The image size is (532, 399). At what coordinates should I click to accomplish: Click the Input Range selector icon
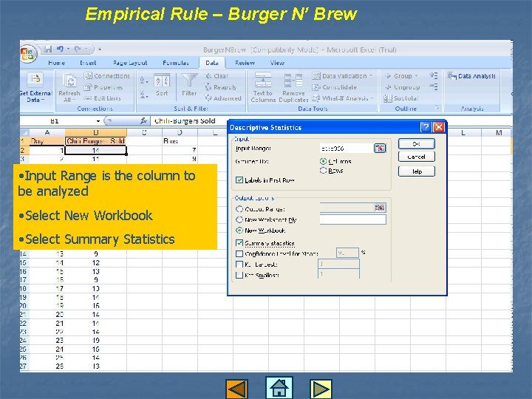380,149
